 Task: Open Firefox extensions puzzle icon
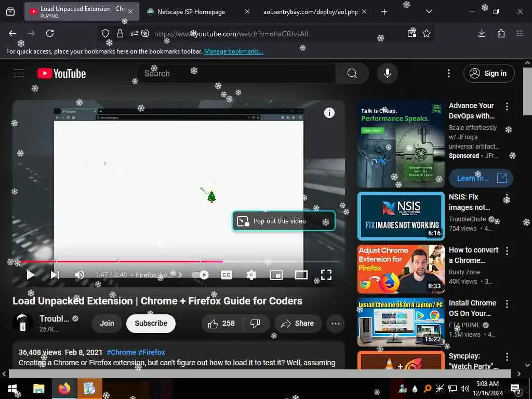(x=501, y=33)
